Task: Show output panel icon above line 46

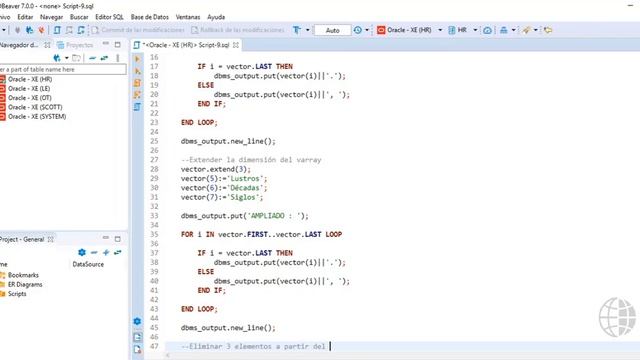Action: pos(138,337)
